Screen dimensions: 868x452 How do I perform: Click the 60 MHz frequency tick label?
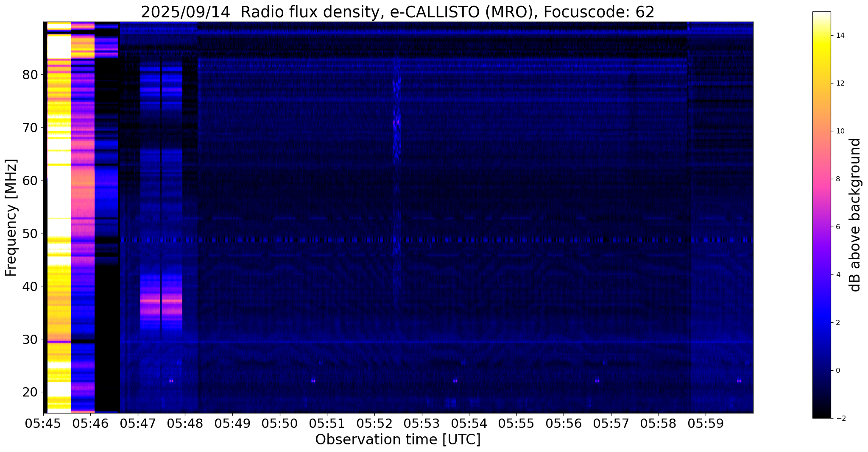pos(30,180)
